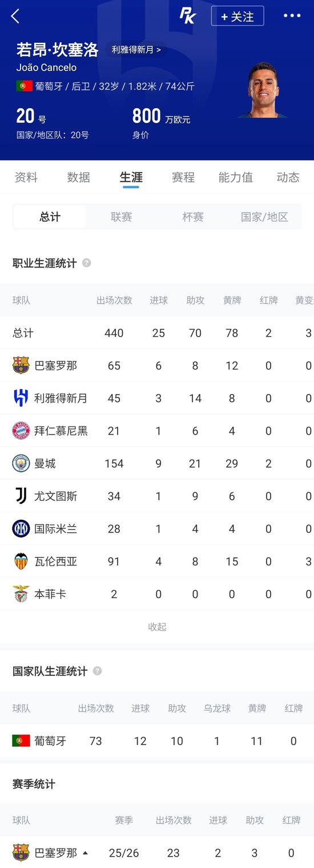Open the 利雅得新月 club chip
Image resolution: width=314 pixels, height=868 pixels.
[136, 50]
